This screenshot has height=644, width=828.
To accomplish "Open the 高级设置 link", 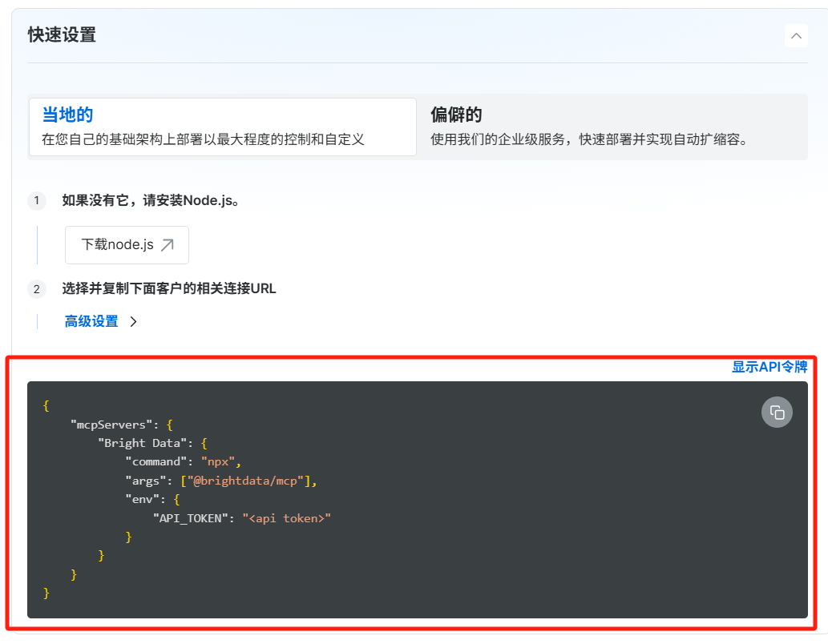I will (91, 321).
